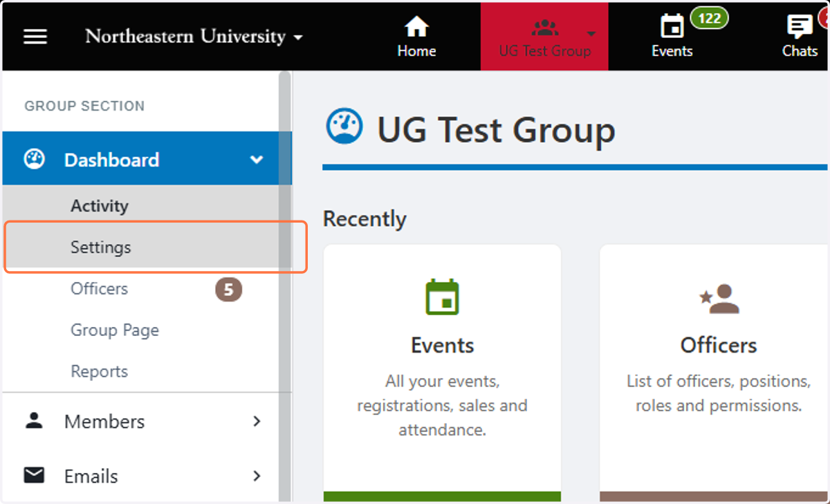Image resolution: width=830 pixels, height=504 pixels.
Task: Click the Members sidebar label
Action: click(x=104, y=421)
